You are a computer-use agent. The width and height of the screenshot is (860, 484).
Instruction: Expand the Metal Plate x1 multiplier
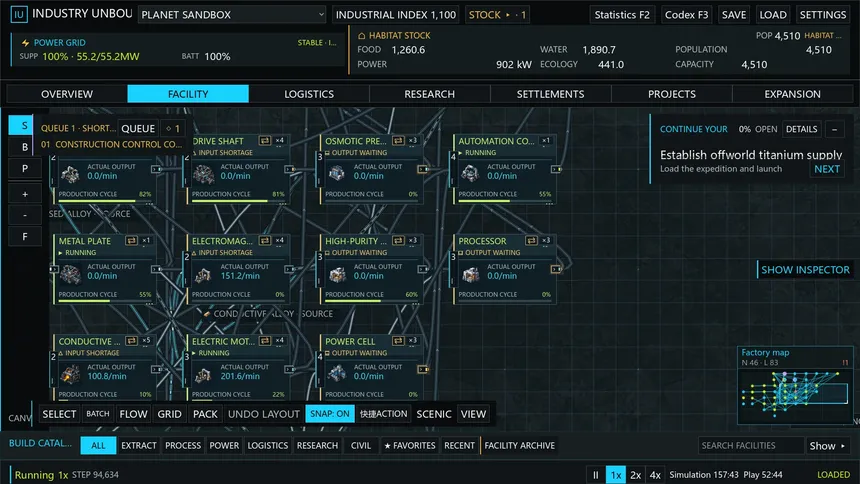coord(146,240)
